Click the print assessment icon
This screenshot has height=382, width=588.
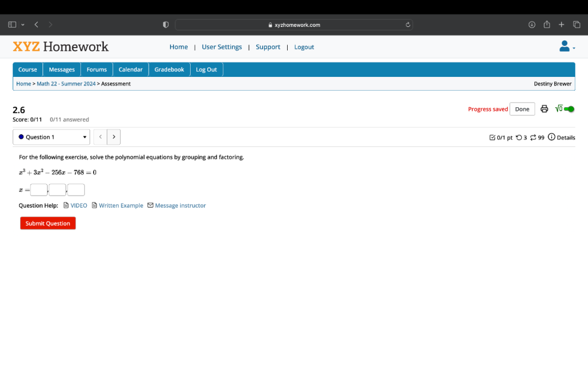pyautogui.click(x=544, y=109)
